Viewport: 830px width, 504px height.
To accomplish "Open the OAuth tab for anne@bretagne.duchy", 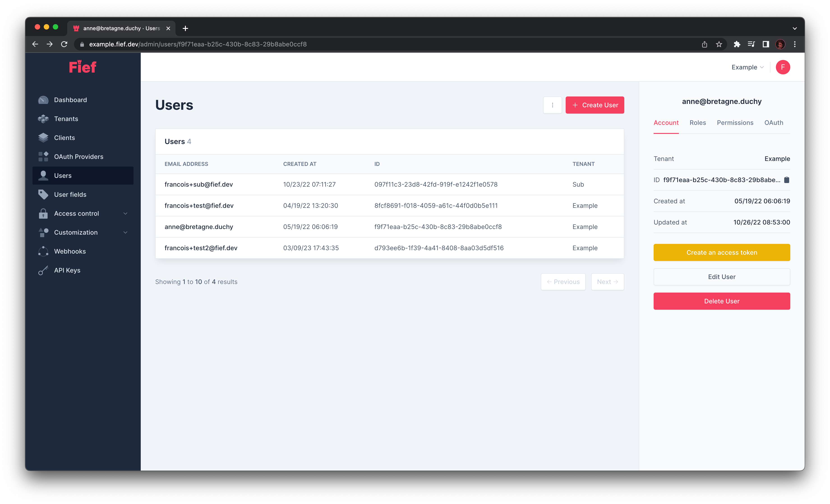I will (773, 123).
